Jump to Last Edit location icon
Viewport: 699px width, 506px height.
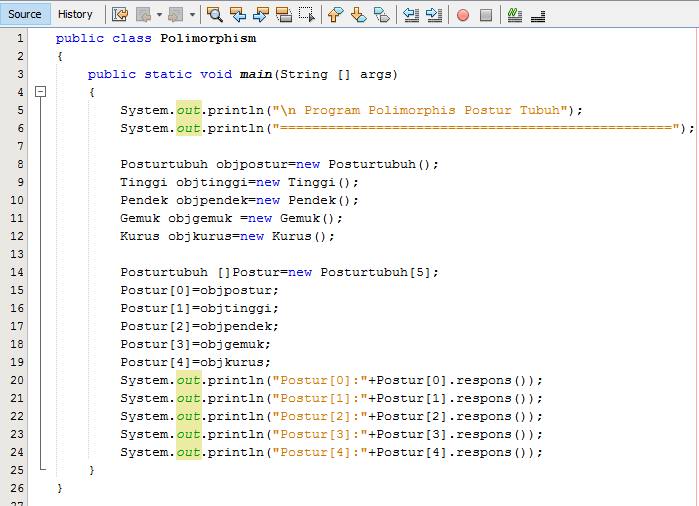pos(119,15)
